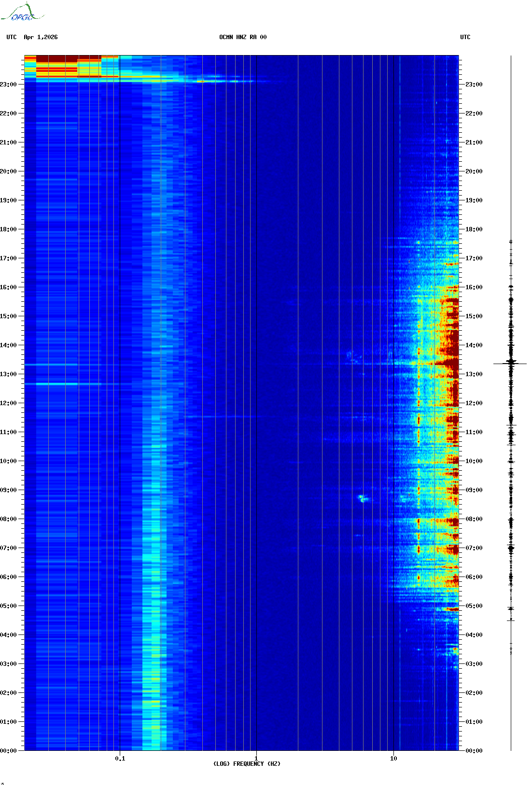Click the light blue streak at 12:40 low frequency
Image resolution: width=532 pixels, height=789 pixels.
coord(56,384)
